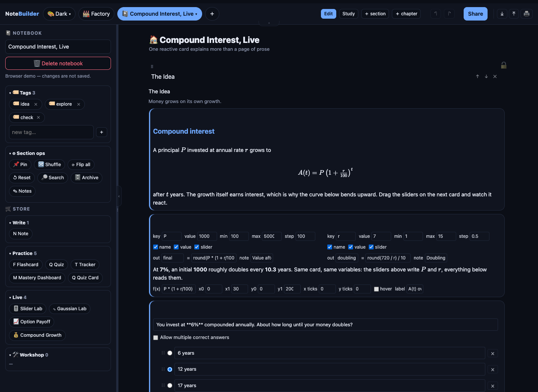Screen dimensions: 538x392
Task: Check 'Allow multiple correct answers'
Action: 155,337
